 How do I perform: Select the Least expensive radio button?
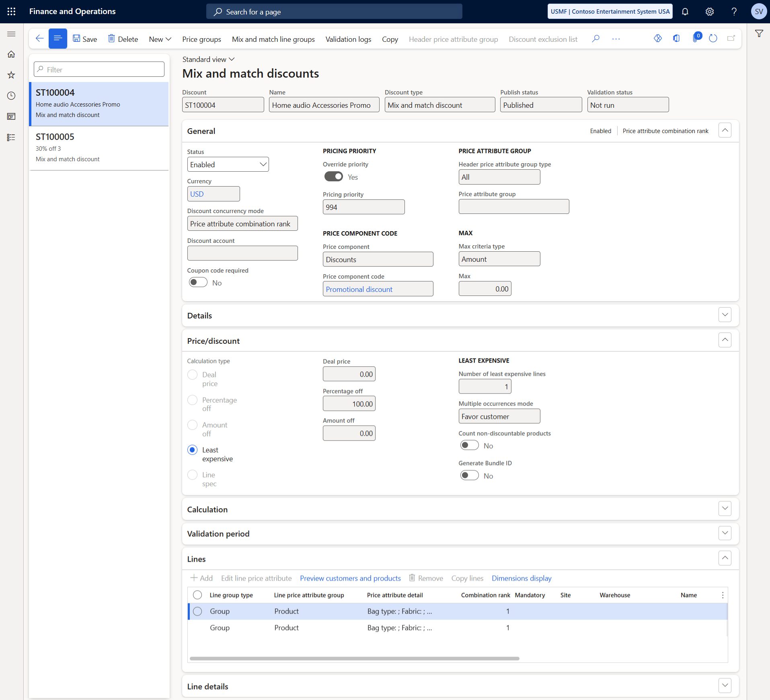pyautogui.click(x=193, y=450)
